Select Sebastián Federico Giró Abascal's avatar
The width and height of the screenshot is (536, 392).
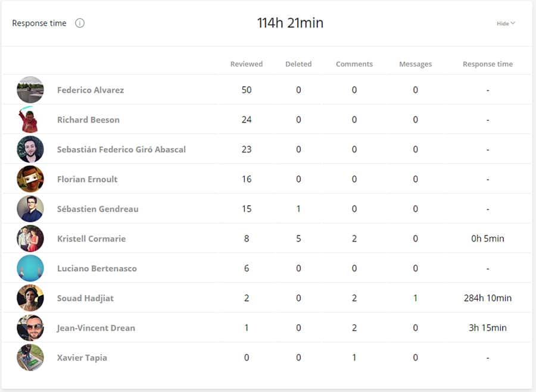coord(30,149)
